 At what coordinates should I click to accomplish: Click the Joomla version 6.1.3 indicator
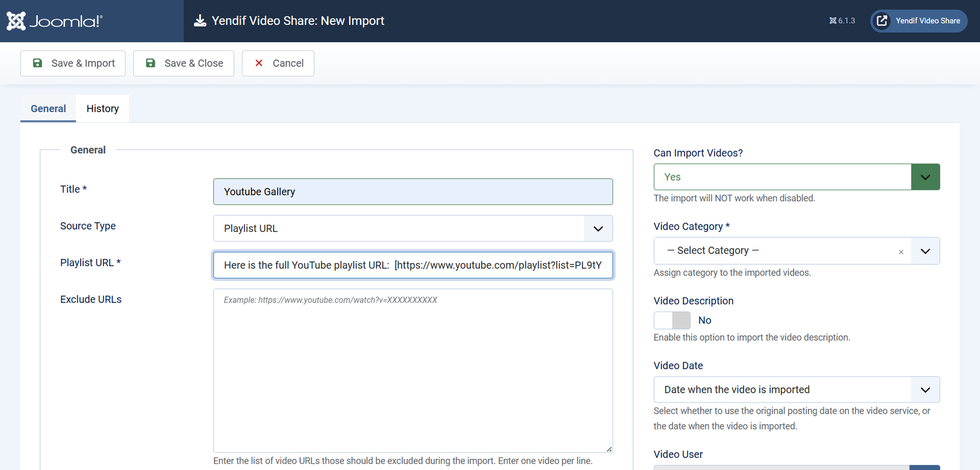coord(842,21)
